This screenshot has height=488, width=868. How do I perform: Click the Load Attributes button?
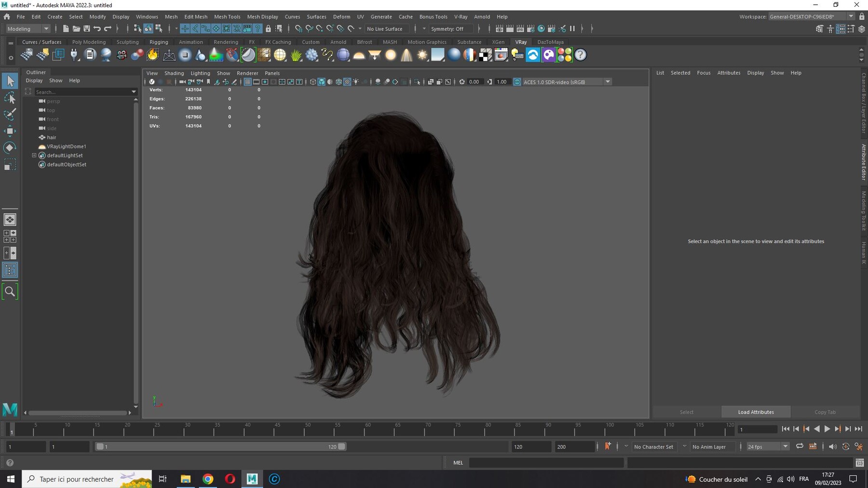point(756,412)
